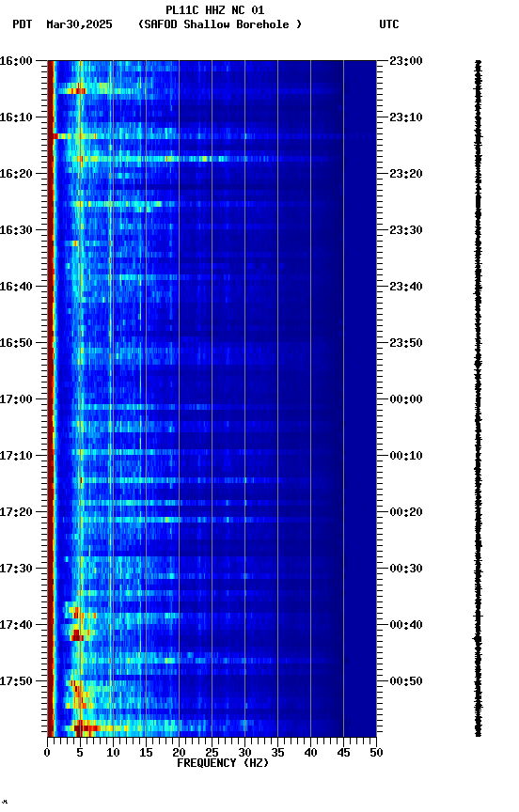519x812 pixels.
Task: Click the '23:30' UTC time label
Action: (x=406, y=230)
